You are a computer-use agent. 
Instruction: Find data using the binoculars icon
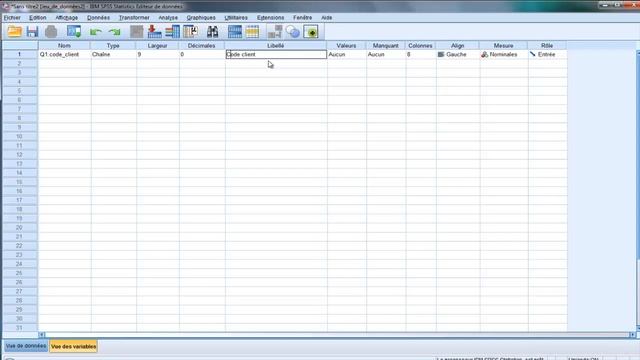click(x=213, y=31)
